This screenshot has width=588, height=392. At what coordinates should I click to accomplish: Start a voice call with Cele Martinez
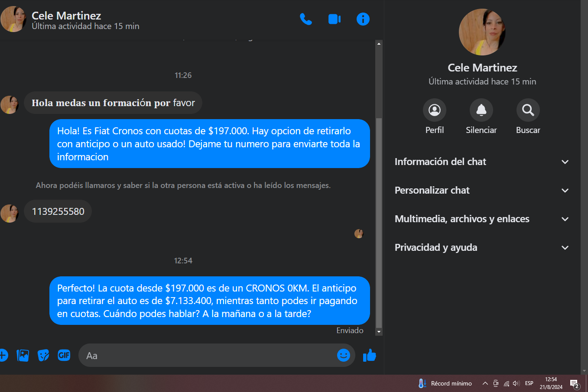(x=306, y=19)
